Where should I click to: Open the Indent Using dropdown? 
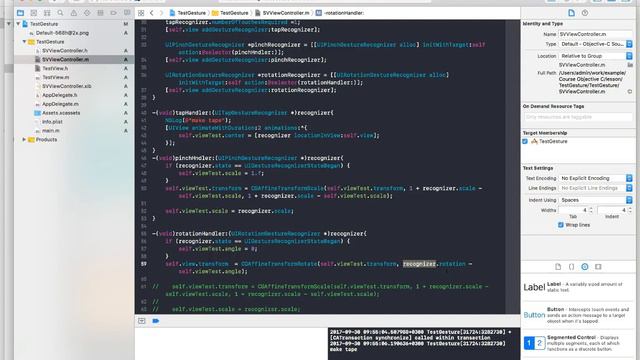pos(596,200)
